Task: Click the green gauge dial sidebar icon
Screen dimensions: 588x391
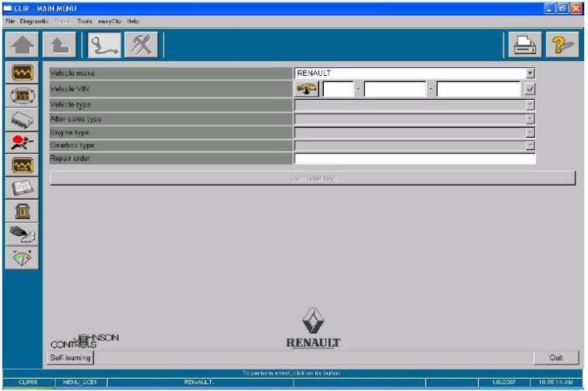Action: [x=22, y=258]
